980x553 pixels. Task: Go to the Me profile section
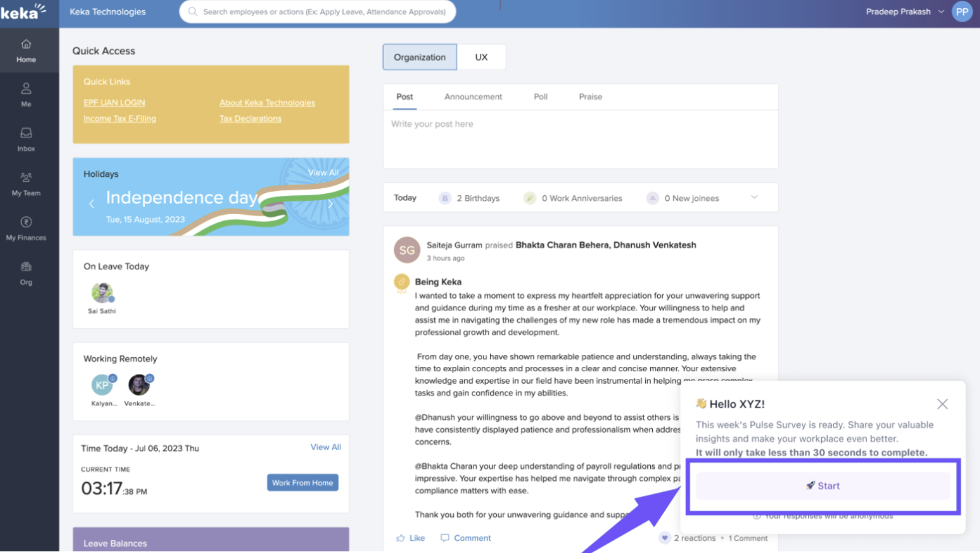click(26, 89)
